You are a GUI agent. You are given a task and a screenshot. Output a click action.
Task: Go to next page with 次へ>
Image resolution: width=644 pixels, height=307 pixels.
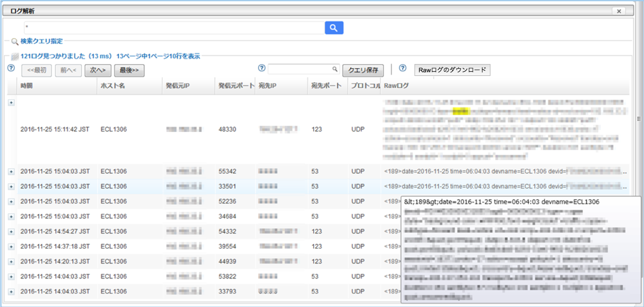[98, 70]
